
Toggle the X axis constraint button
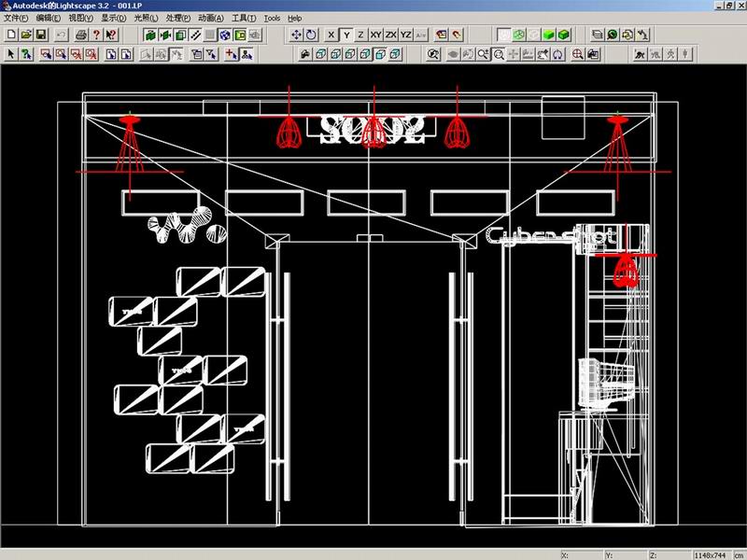point(331,35)
